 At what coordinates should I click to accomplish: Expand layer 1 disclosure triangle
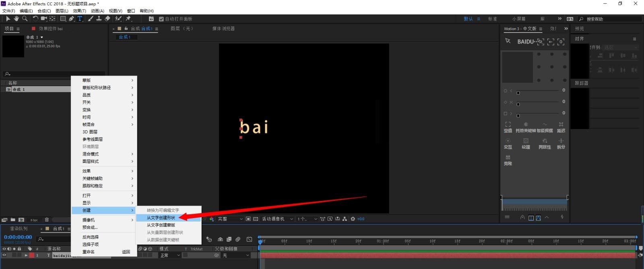[26, 255]
